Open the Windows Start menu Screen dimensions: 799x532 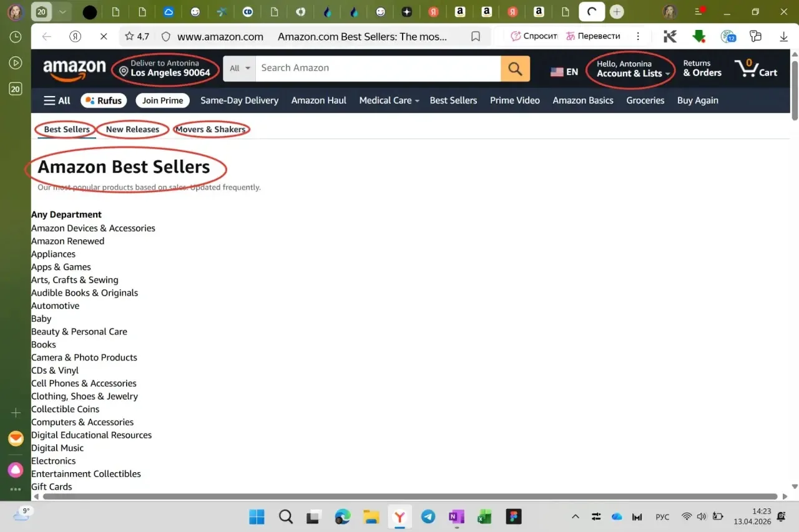point(257,516)
